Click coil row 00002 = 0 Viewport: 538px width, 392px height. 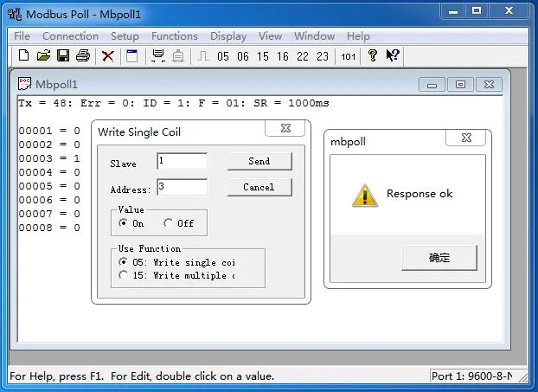coord(49,145)
